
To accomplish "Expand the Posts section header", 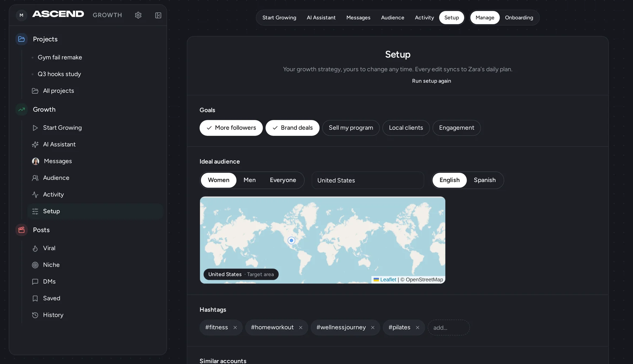I will 41,230.
